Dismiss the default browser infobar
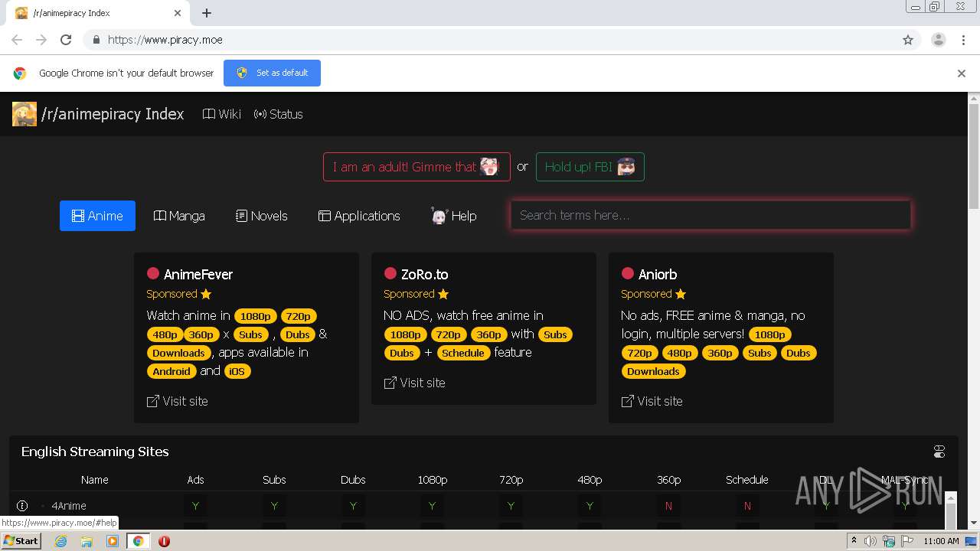 coord(962,73)
